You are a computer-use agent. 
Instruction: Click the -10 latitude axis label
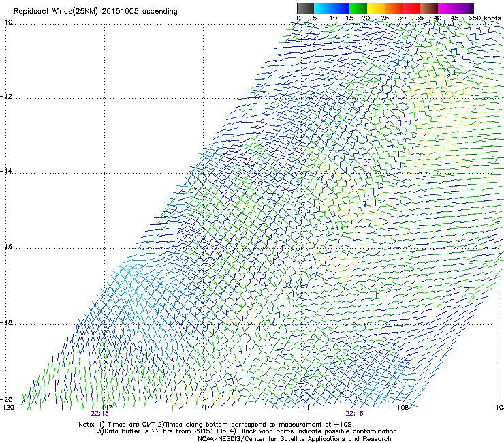[x=6, y=22]
